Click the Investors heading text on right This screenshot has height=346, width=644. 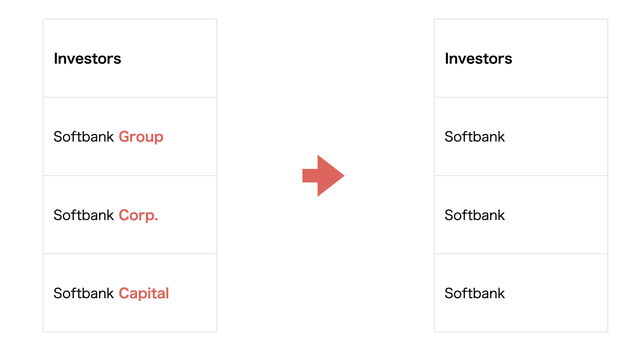click(x=478, y=59)
